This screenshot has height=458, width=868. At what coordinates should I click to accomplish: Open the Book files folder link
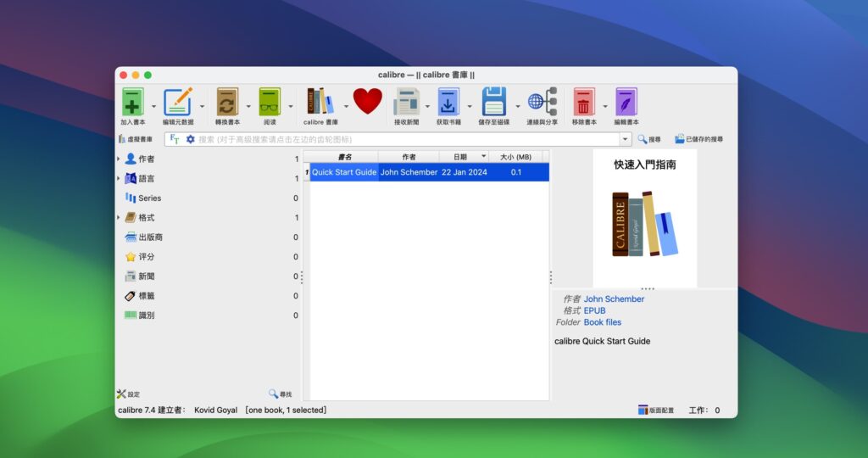click(603, 322)
